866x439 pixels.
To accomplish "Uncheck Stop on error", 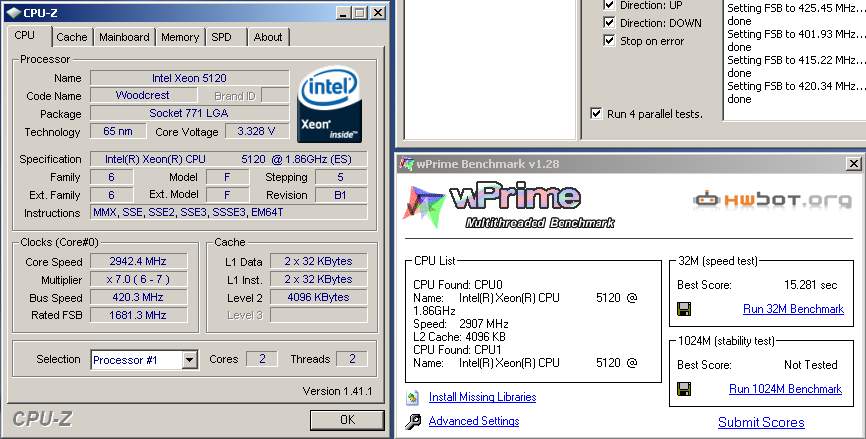I will [609, 40].
